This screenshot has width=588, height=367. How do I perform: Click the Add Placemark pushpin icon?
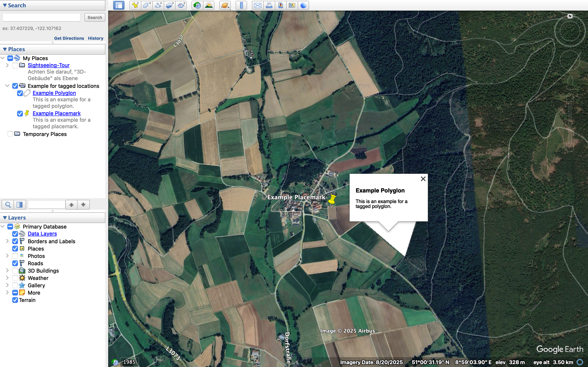click(135, 5)
